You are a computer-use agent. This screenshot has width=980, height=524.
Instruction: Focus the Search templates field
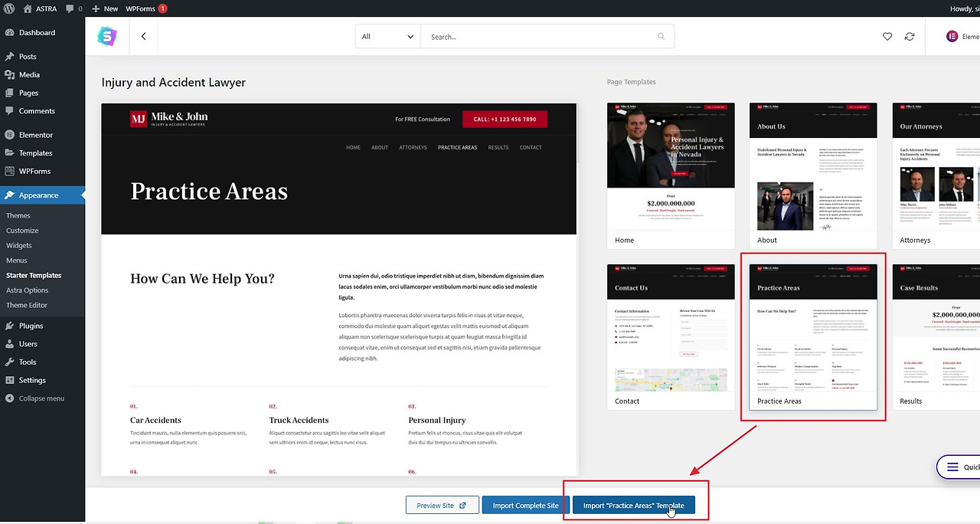[x=540, y=36]
